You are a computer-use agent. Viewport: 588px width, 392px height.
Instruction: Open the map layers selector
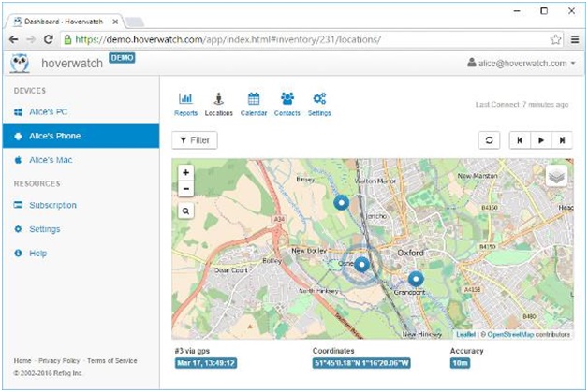tap(556, 176)
